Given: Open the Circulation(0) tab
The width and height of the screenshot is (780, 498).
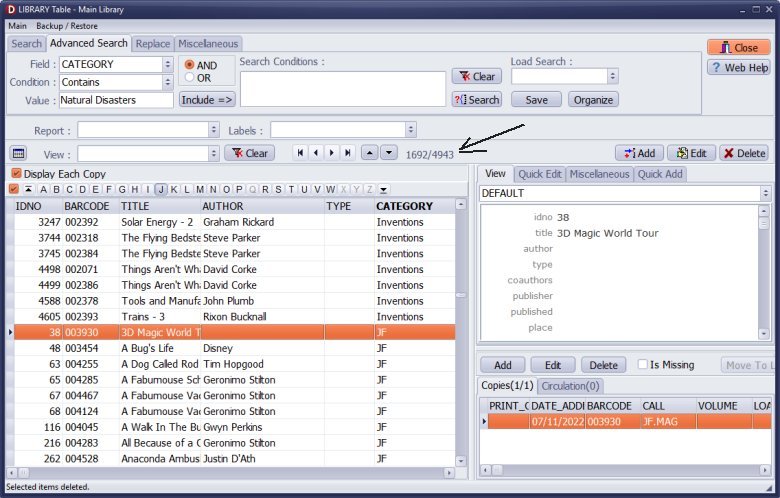Looking at the screenshot, I should coord(570,386).
